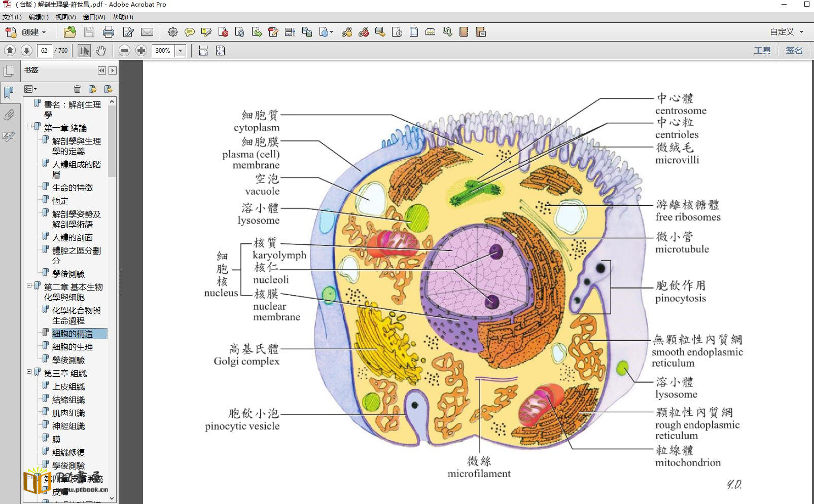Screen dimensions: 814x504
Task: Click the Save floppy disk icon
Action: pos(89,32)
